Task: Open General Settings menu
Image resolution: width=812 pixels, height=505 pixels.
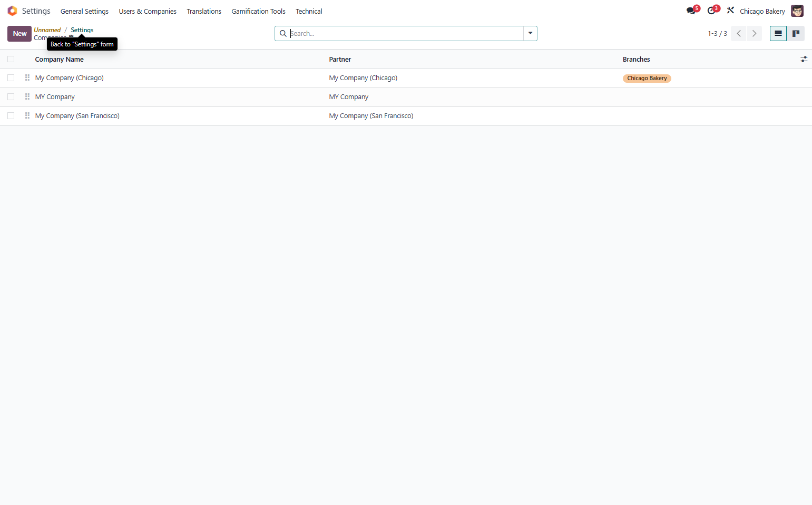Action: point(84,11)
